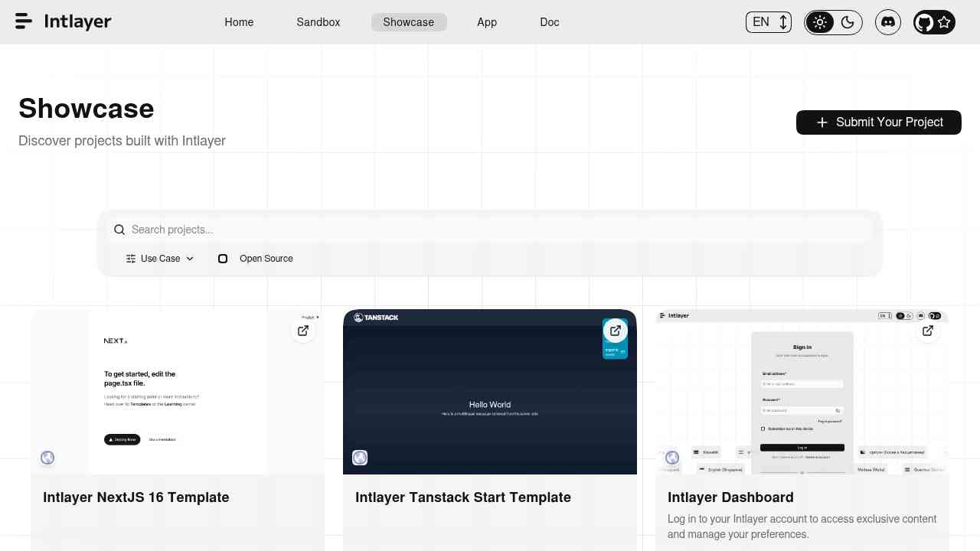Open external link on Tanstack Start Template card
The width and height of the screenshot is (980, 551).
615,331
